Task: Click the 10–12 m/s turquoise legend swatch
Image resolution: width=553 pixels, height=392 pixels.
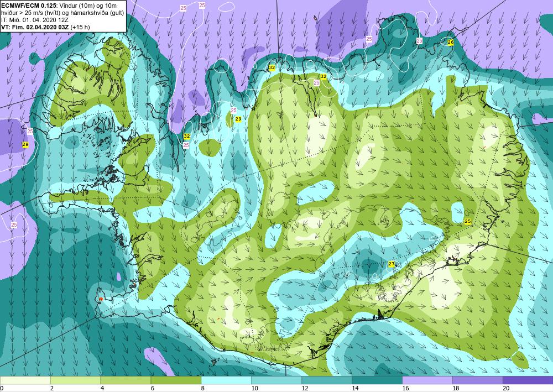Action: tap(276, 380)
